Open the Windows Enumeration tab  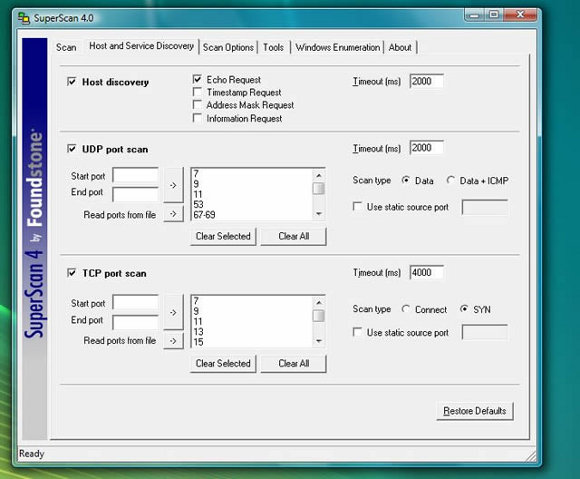pos(338,47)
